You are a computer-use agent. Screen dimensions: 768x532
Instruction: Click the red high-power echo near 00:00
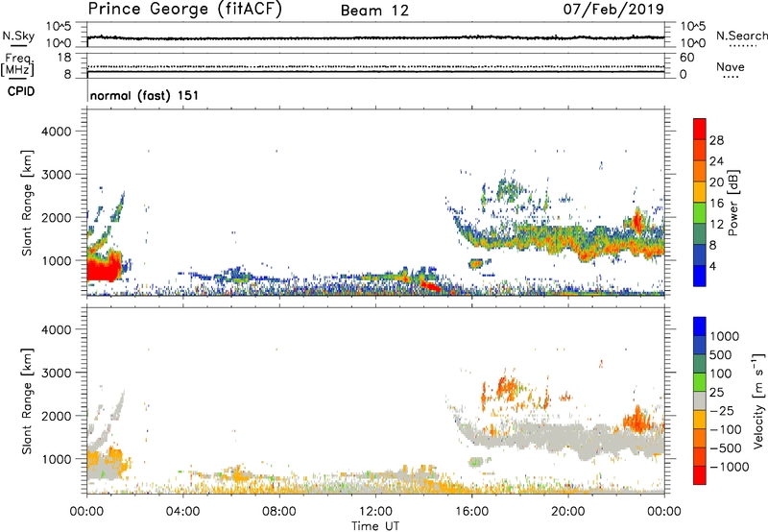click(x=103, y=269)
